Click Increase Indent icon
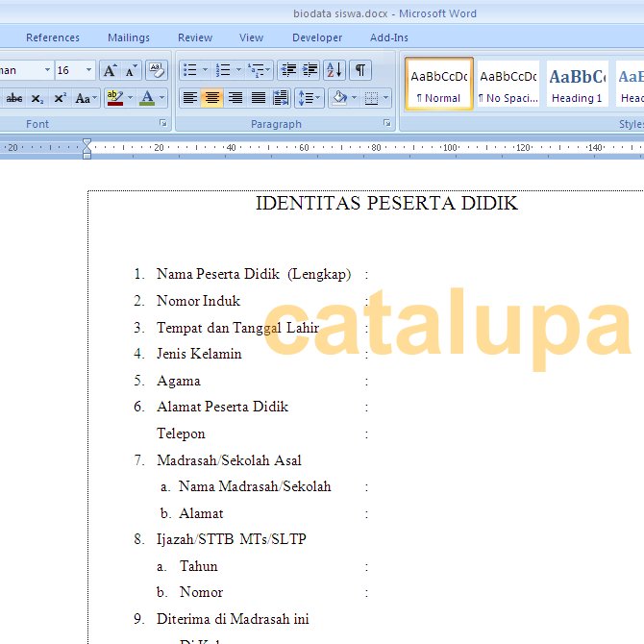Viewport: 644px width, 644px height. [x=310, y=70]
